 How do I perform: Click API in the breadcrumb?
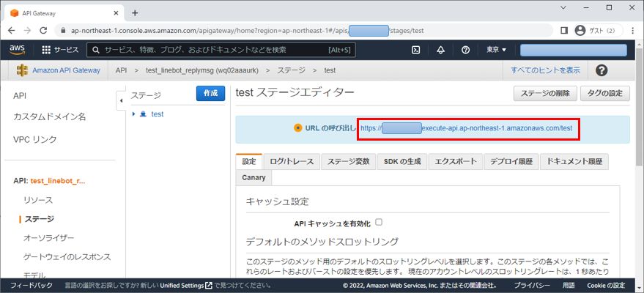tap(121, 70)
